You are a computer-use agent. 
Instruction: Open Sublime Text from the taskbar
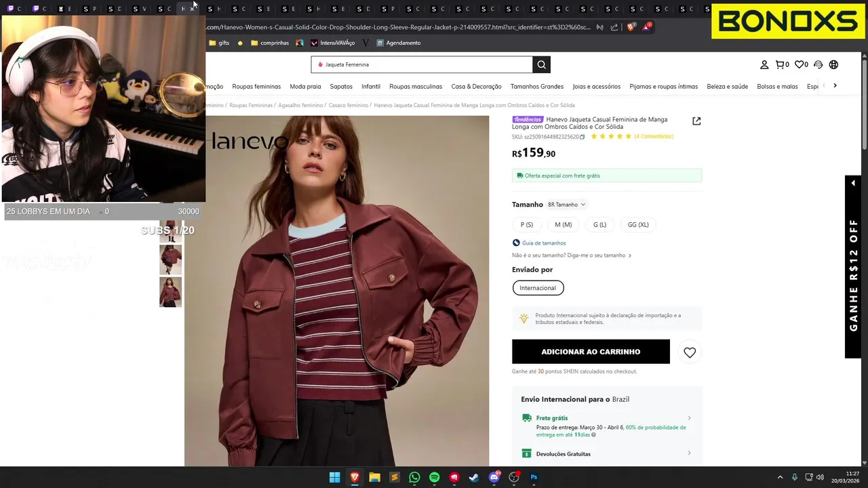pyautogui.click(x=394, y=477)
